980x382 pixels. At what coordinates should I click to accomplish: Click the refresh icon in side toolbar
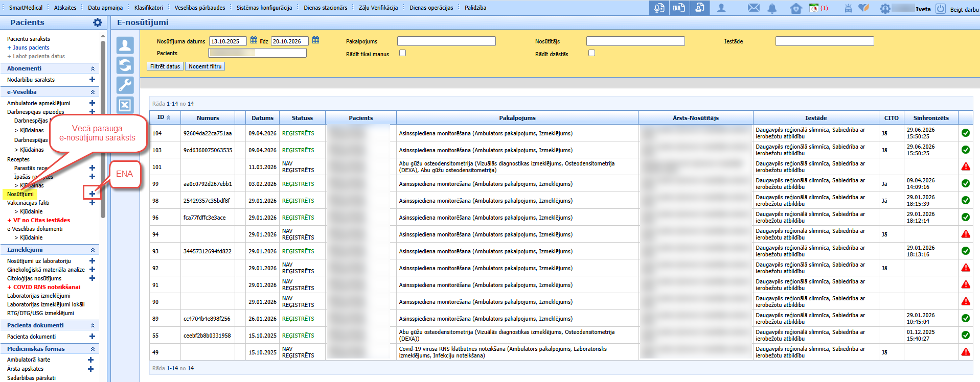click(x=125, y=65)
